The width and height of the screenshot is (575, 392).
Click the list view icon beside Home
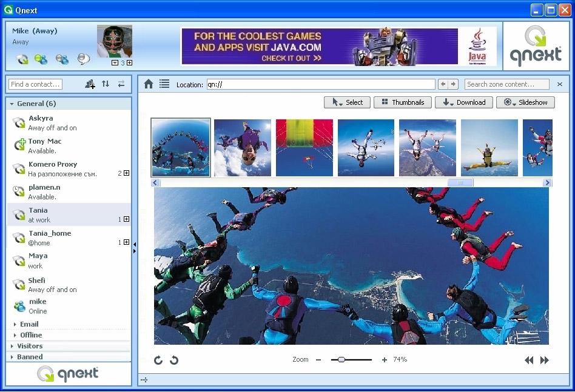click(164, 84)
